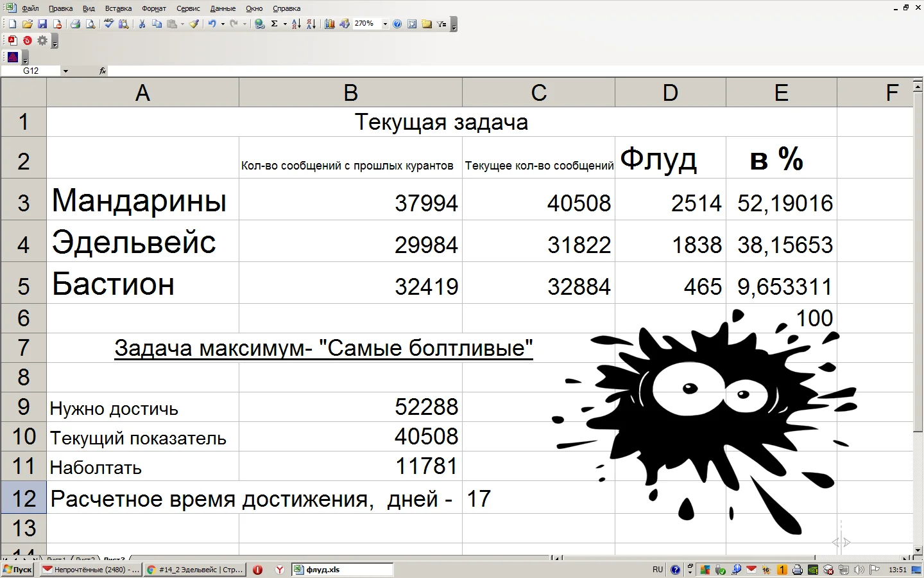Viewport: 924px width, 578px height.
Task: Run the ABC spelling check icon
Action: click(x=108, y=24)
